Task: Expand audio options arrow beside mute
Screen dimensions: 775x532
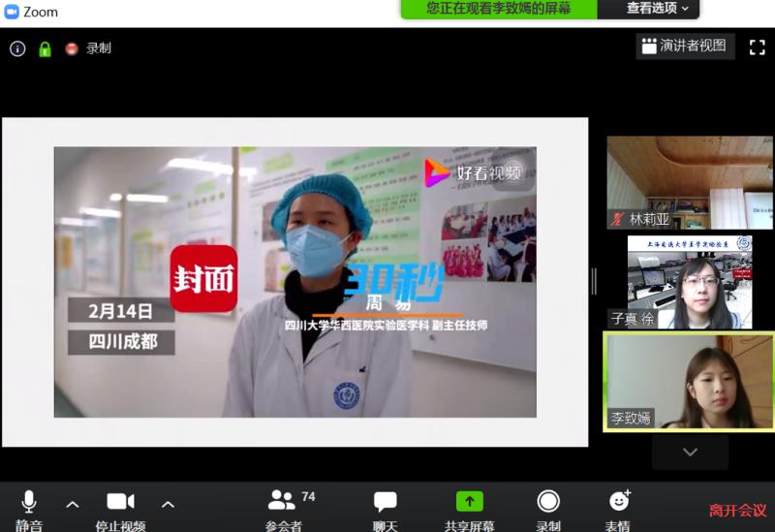Action: pyautogui.click(x=72, y=505)
